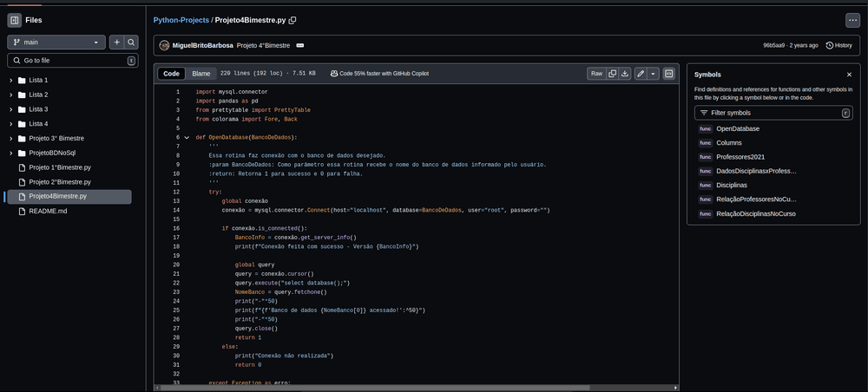
Task: View file History
Action: click(839, 45)
